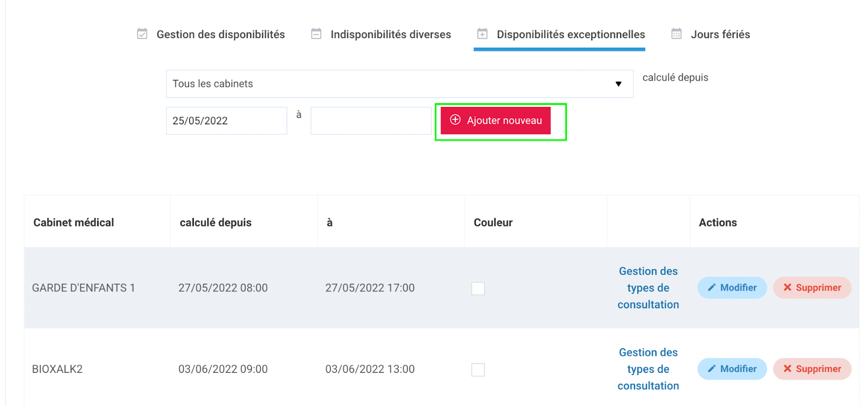The height and width of the screenshot is (406, 868).
Task: Click the red X icon in GARDE D'ENFANTS 1 row
Action: pos(788,287)
